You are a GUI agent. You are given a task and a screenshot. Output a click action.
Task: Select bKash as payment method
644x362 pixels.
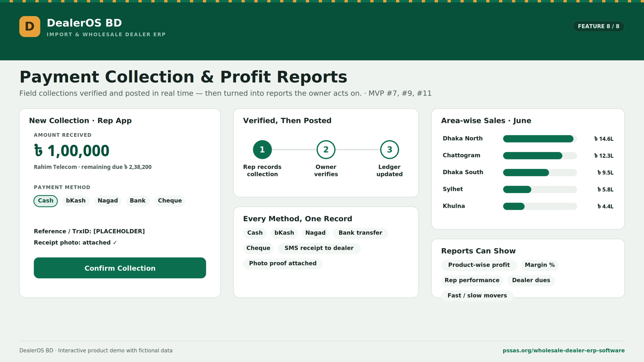coord(76,201)
